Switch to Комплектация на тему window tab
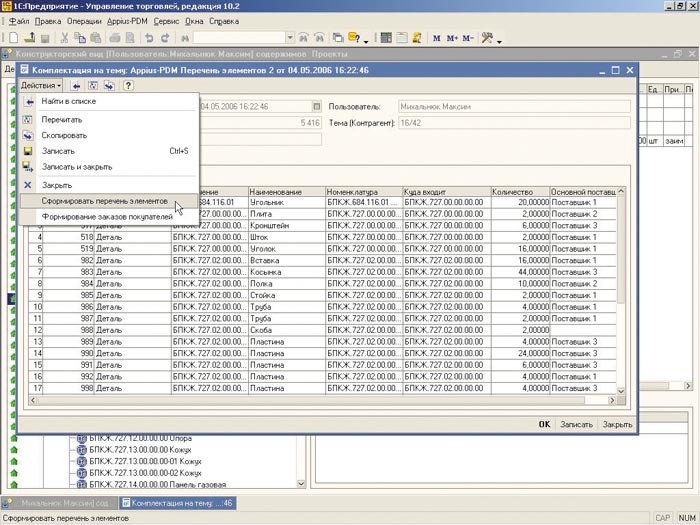Viewport: 700px width, 525px height. tap(176, 503)
